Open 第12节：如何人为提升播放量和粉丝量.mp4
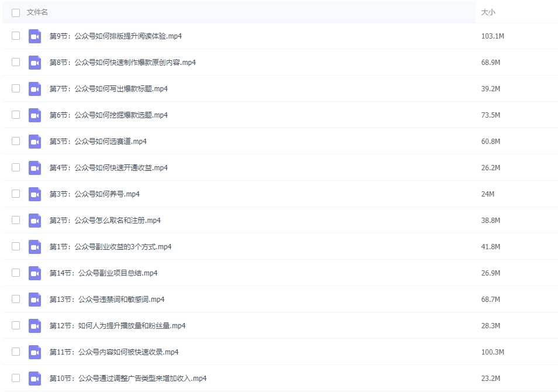 [117, 326]
